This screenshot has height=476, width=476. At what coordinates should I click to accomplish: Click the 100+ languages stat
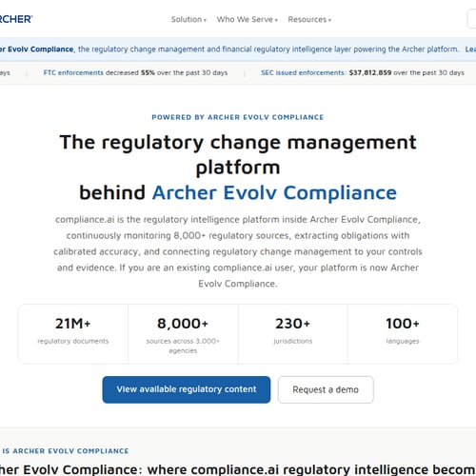pos(403,334)
